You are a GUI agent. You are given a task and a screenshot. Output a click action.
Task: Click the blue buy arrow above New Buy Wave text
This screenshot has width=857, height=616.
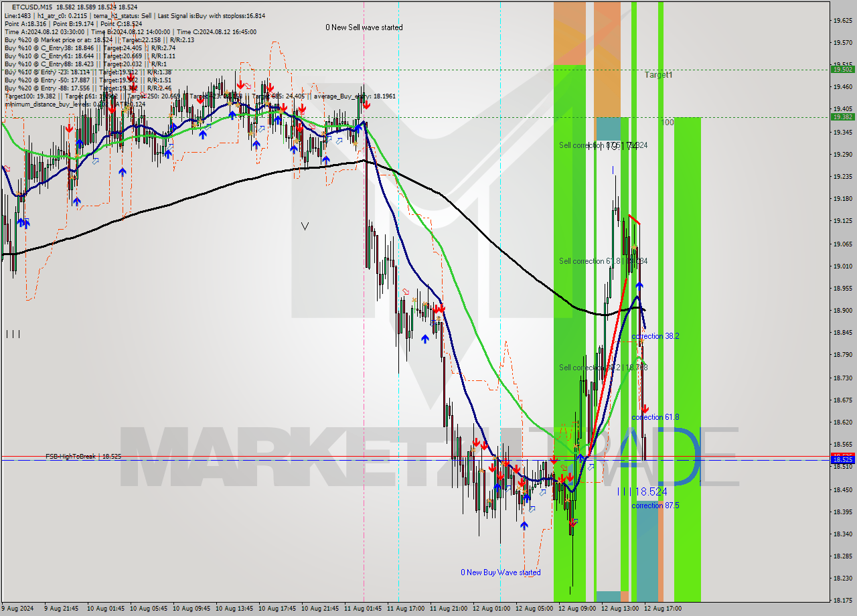524,526
